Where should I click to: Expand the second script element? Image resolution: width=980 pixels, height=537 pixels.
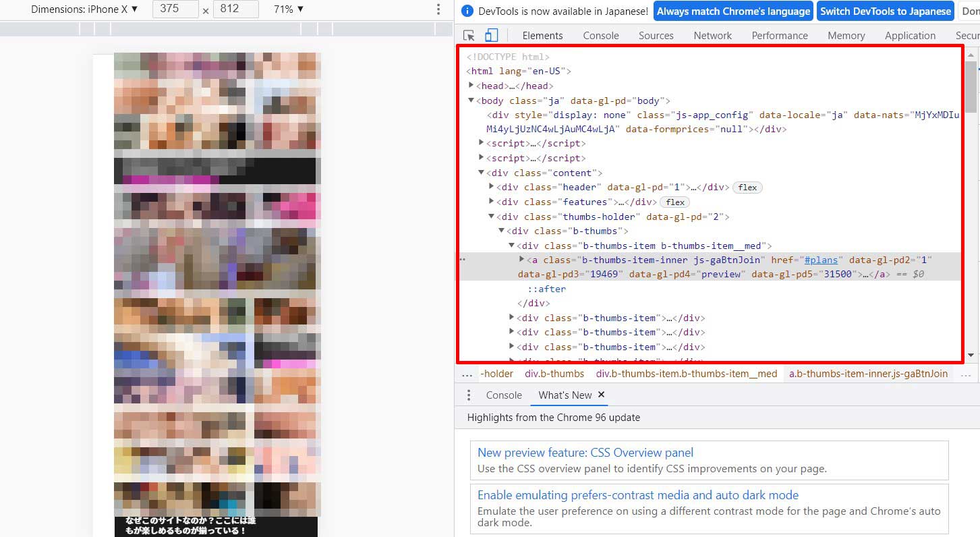482,158
